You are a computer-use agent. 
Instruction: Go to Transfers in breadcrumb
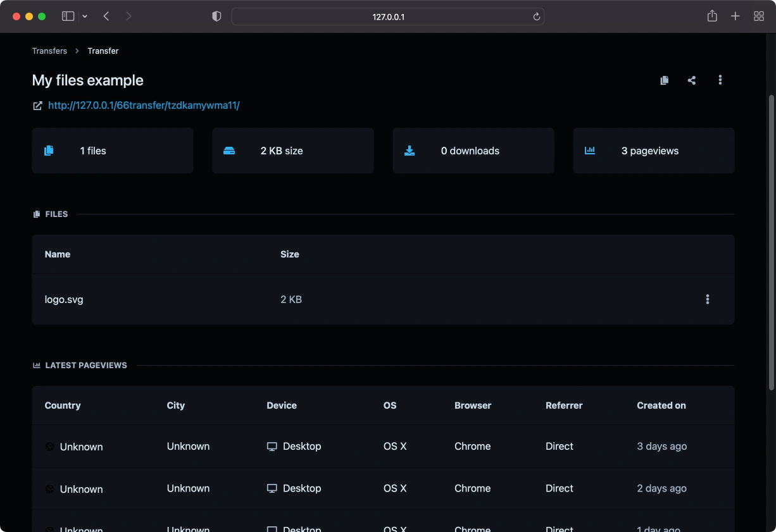coord(49,51)
